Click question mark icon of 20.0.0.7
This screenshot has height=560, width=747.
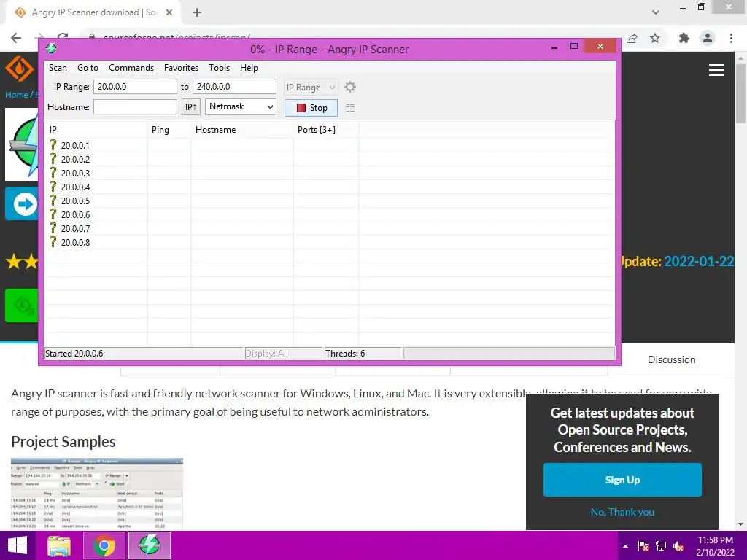pyautogui.click(x=53, y=228)
